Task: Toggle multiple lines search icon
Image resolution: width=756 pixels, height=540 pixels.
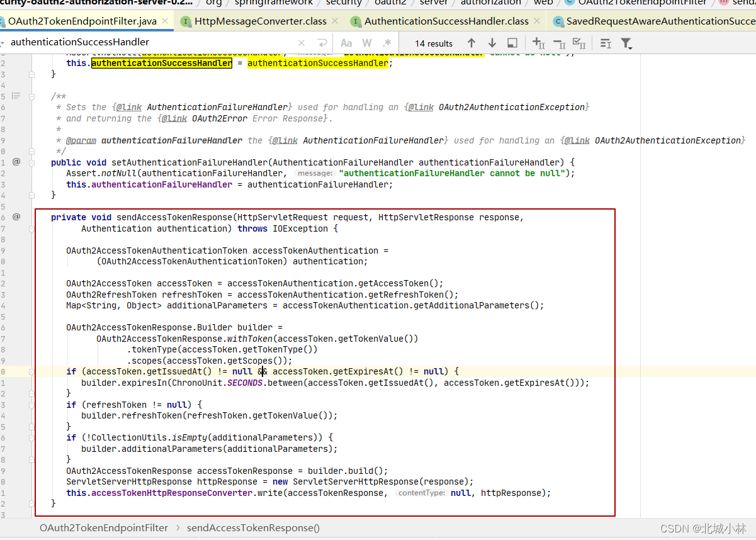Action: (x=606, y=43)
